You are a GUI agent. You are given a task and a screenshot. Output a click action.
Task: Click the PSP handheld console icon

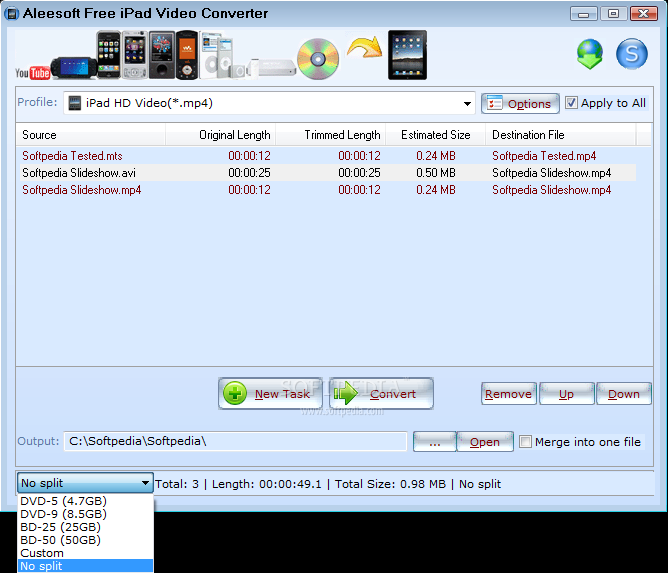tap(75, 68)
